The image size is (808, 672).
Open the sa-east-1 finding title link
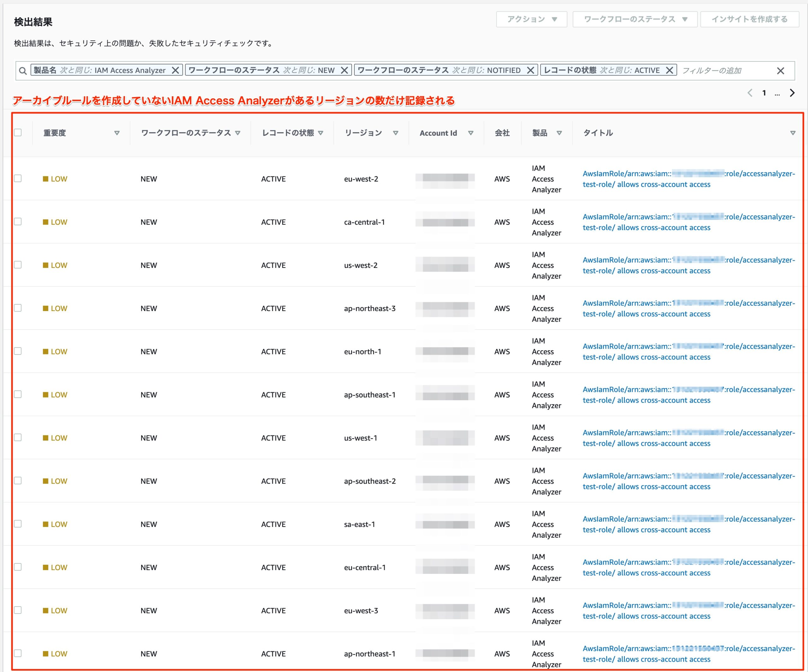[689, 524]
